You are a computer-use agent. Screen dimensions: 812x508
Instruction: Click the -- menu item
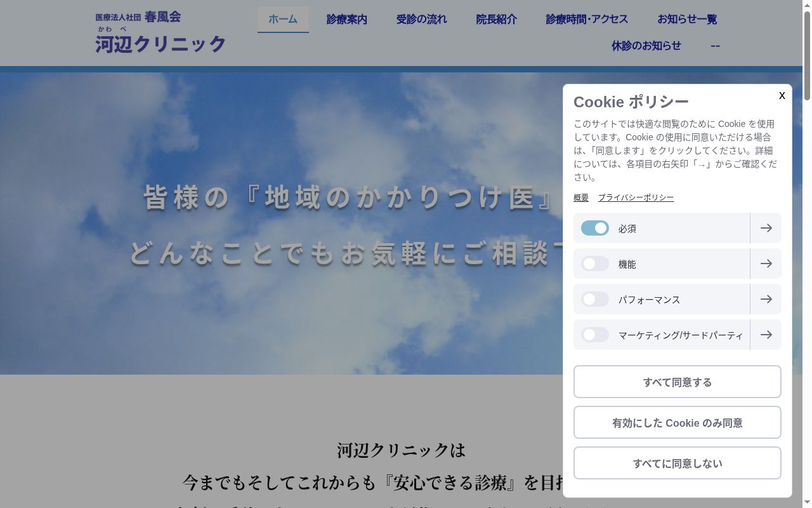(716, 46)
